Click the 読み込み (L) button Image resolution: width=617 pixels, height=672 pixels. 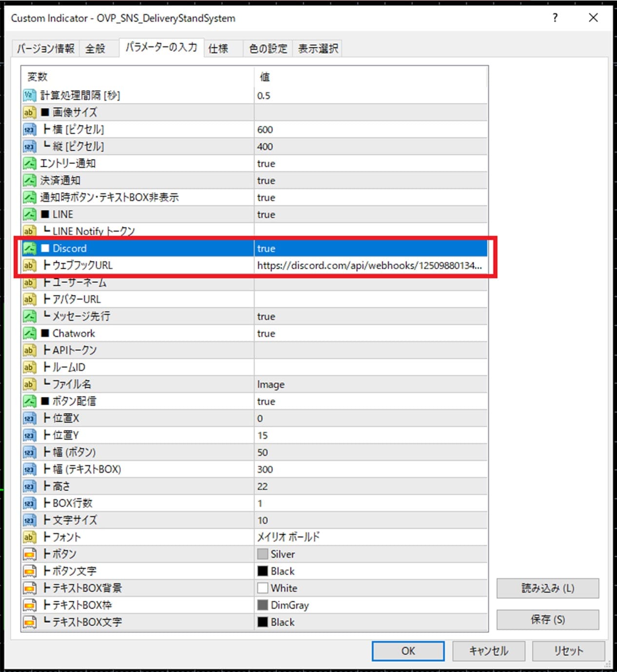click(548, 588)
